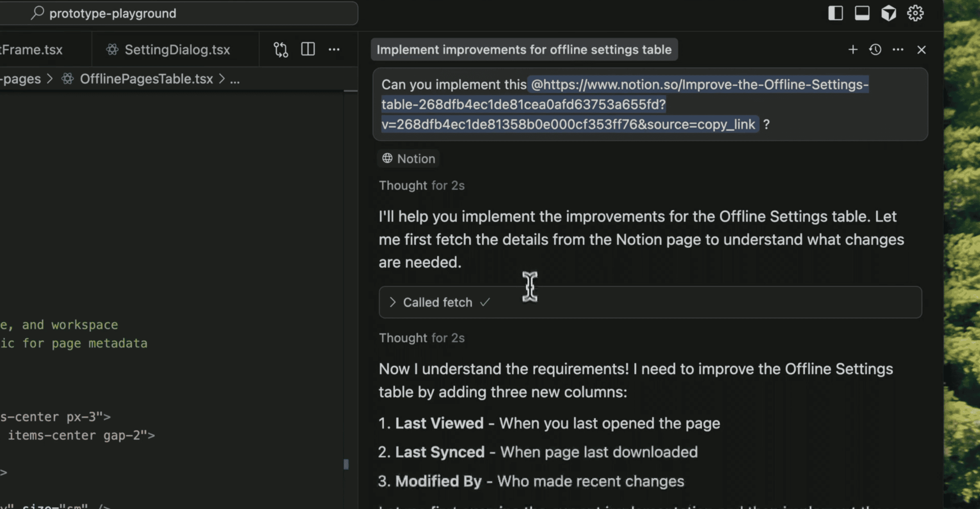
Task: Click the editor vertical scrollbar thumb
Action: point(346,464)
